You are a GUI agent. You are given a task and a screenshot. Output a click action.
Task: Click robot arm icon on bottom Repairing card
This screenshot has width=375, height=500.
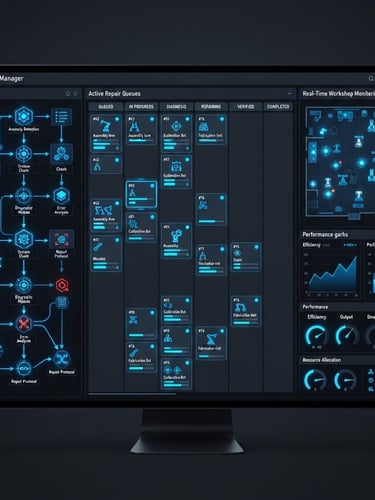coord(211,339)
